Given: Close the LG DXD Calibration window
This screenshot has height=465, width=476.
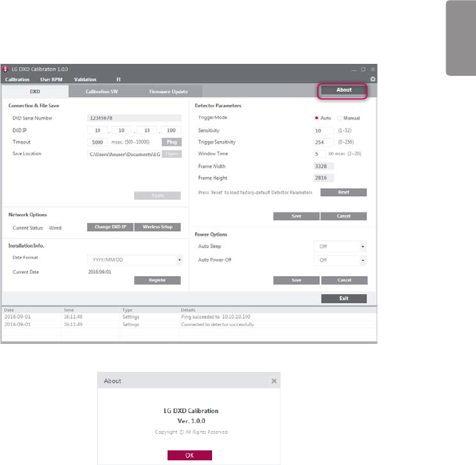Looking at the screenshot, I should click(x=373, y=69).
